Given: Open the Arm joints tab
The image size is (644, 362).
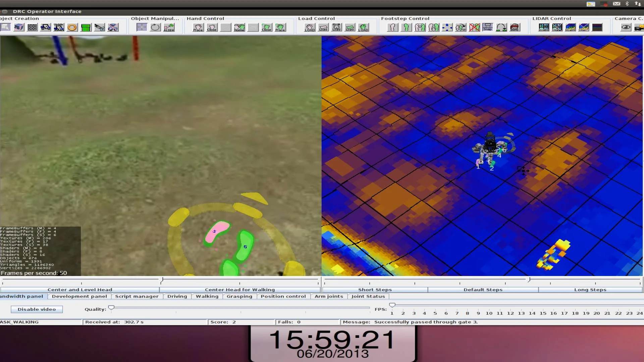Looking at the screenshot, I should tap(329, 296).
